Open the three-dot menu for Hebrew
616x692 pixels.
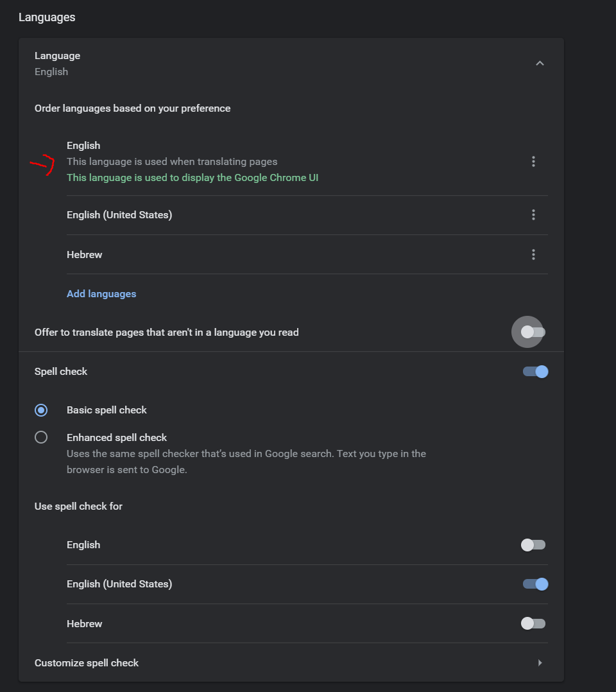coord(533,255)
